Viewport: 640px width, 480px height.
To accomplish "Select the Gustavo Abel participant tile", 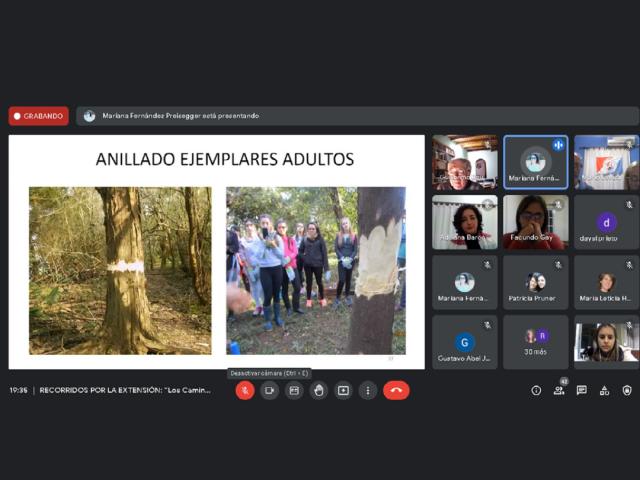I will [x=465, y=342].
